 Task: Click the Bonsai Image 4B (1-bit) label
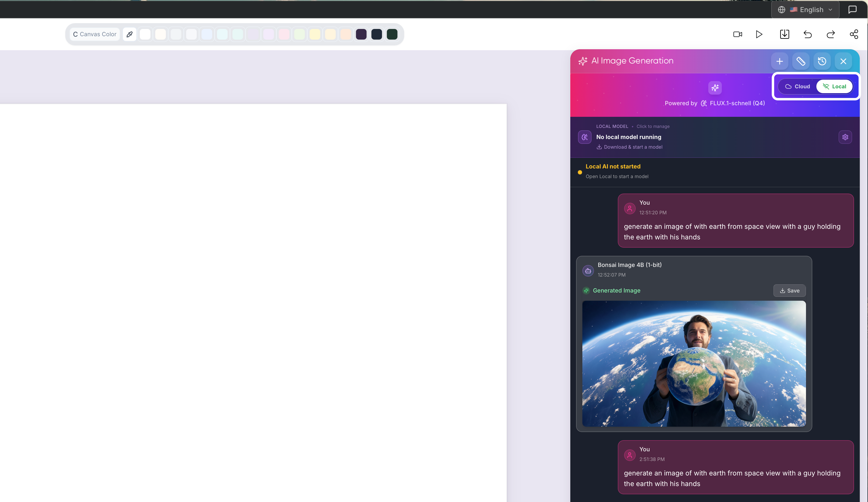coord(629,265)
